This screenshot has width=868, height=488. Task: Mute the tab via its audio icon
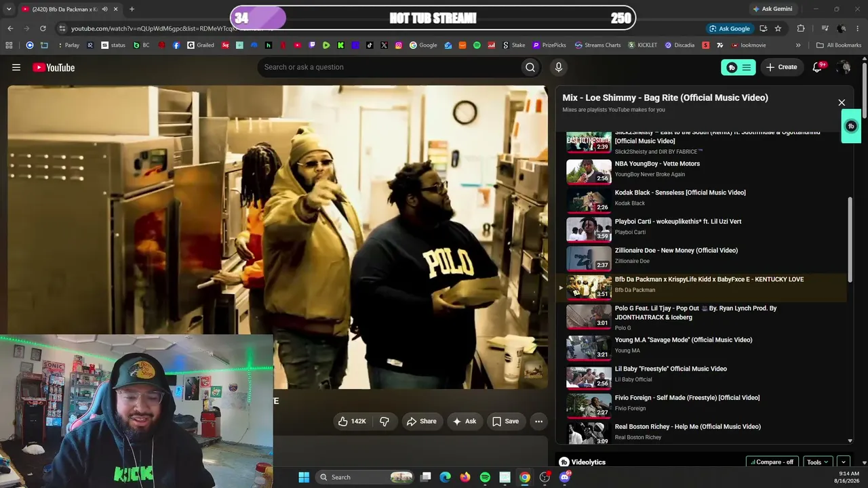coord(104,9)
